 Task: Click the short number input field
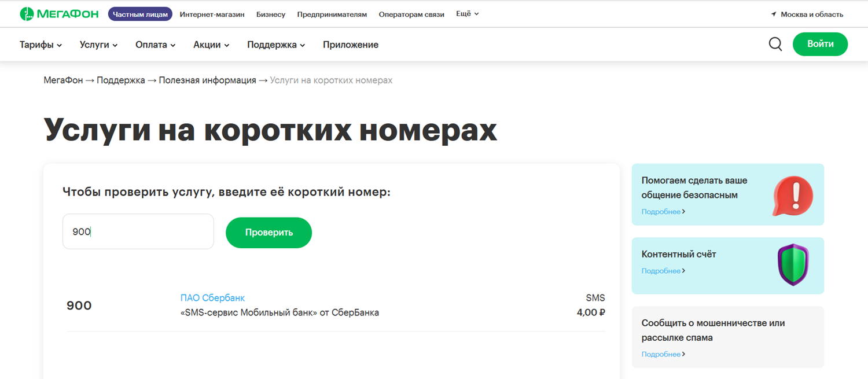(x=138, y=231)
